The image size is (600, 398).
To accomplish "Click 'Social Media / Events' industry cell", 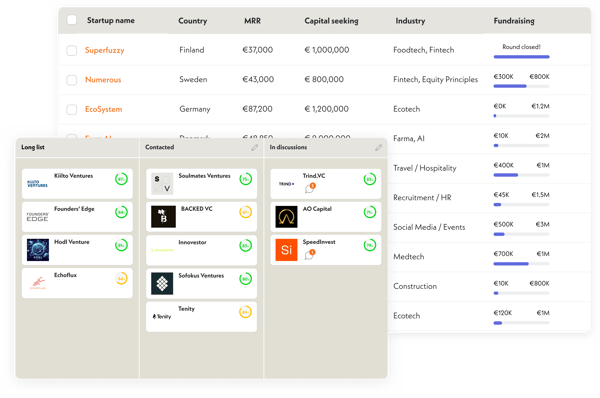I will coord(429,227).
